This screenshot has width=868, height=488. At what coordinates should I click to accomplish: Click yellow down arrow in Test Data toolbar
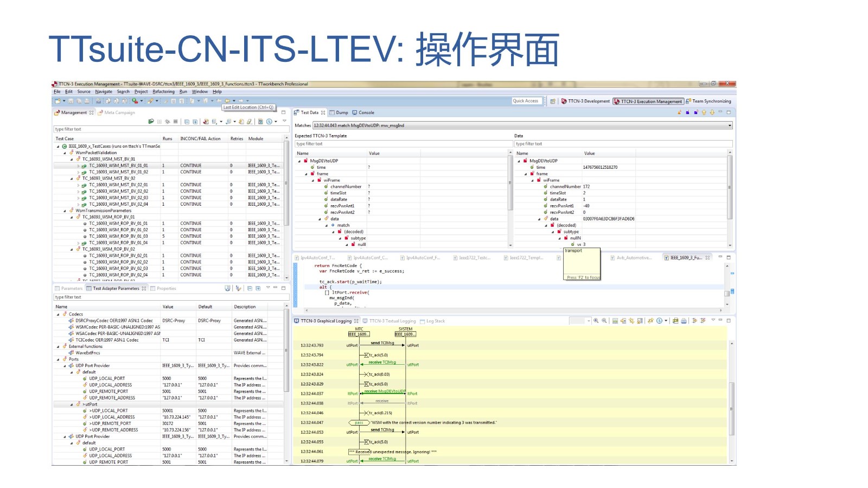pyautogui.click(x=712, y=113)
